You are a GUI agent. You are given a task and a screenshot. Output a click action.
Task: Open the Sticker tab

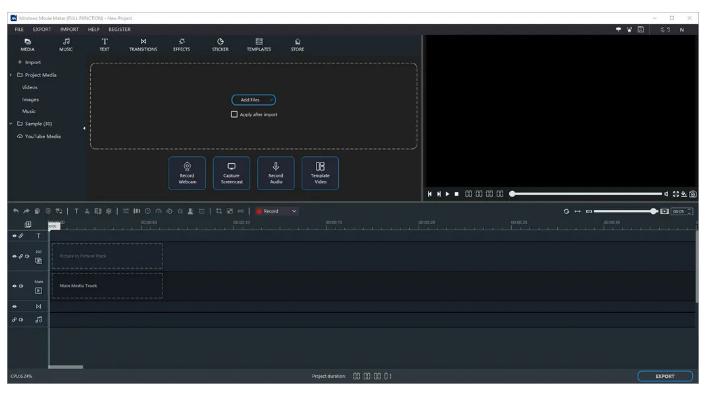[x=220, y=45]
